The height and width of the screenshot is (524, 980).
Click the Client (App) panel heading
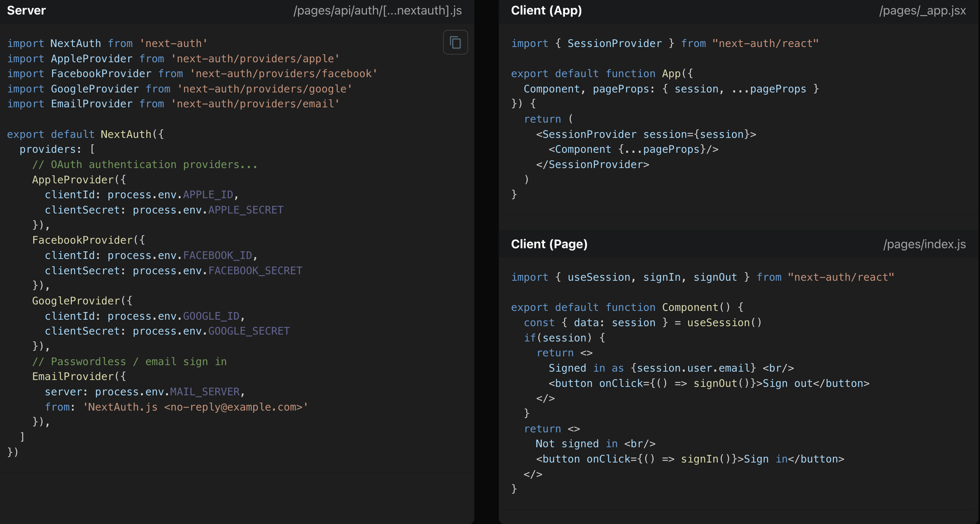click(546, 10)
